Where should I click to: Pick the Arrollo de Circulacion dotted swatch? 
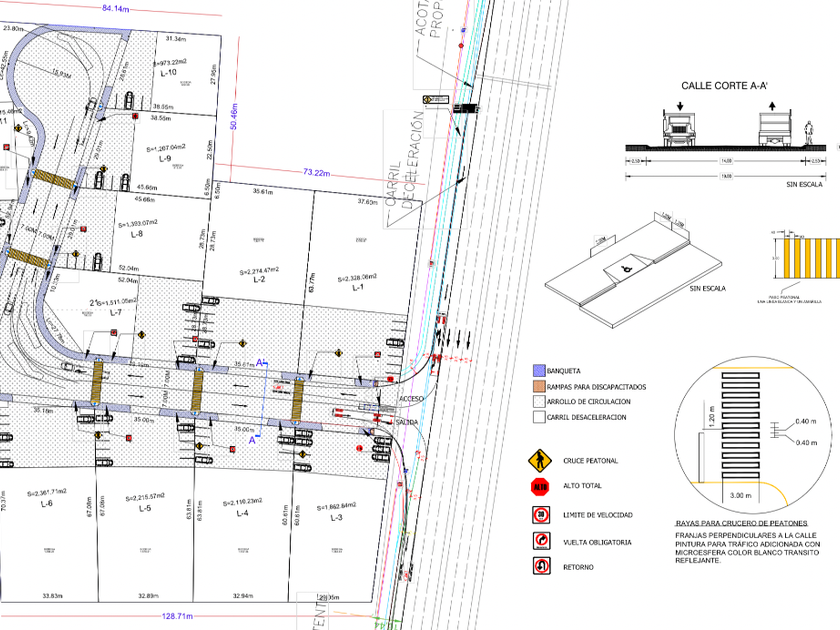(x=539, y=401)
